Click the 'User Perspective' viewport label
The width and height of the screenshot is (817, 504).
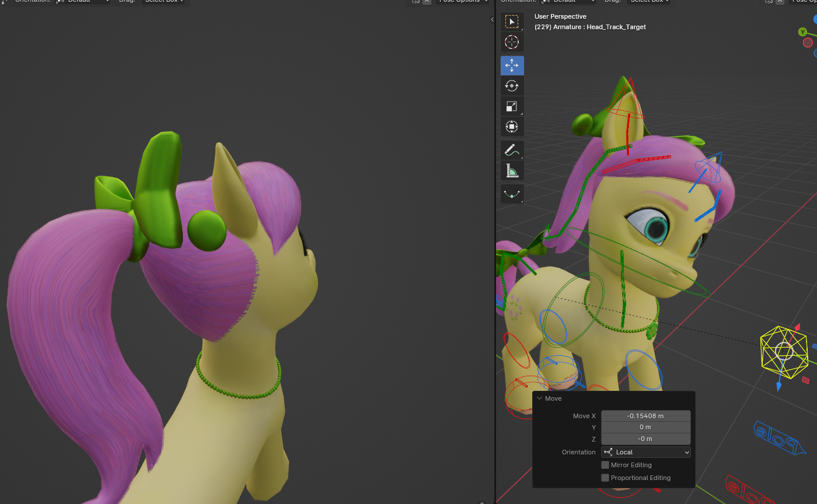[560, 16]
